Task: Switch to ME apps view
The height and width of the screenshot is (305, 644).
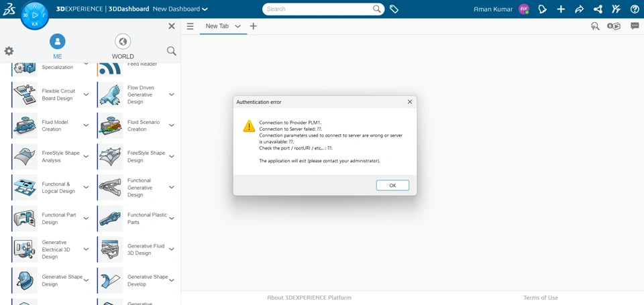Action: (58, 46)
